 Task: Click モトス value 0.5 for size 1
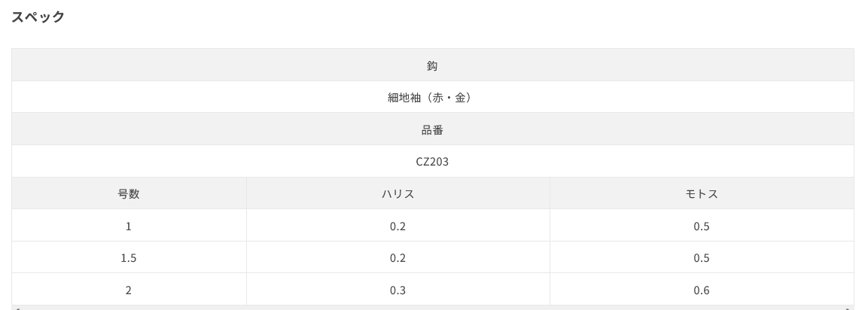coord(702,226)
